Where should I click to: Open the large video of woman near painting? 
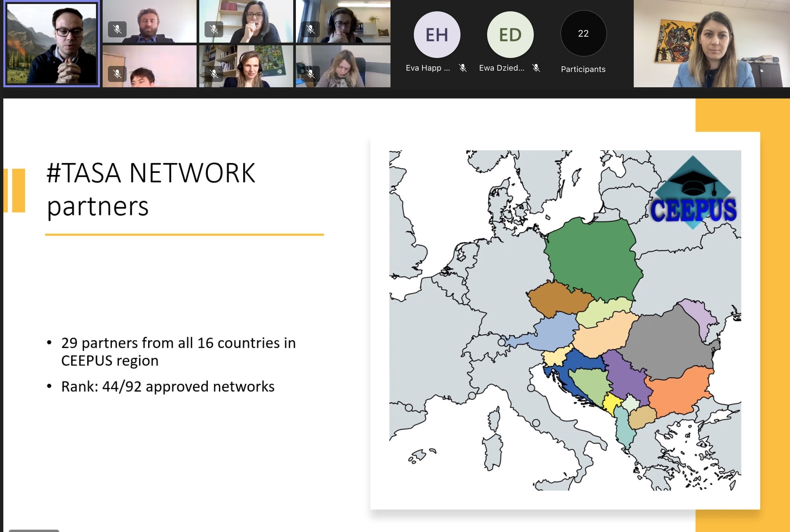(712, 43)
